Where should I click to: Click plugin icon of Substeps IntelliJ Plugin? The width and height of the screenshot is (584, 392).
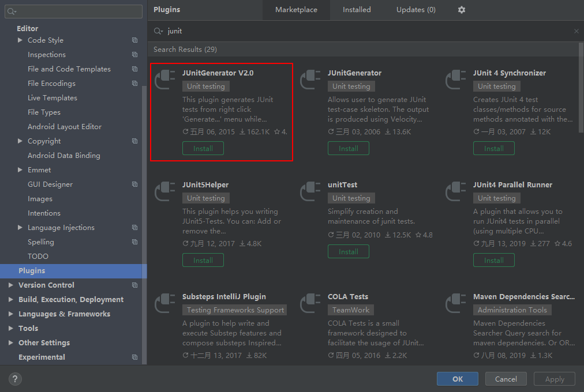164,303
